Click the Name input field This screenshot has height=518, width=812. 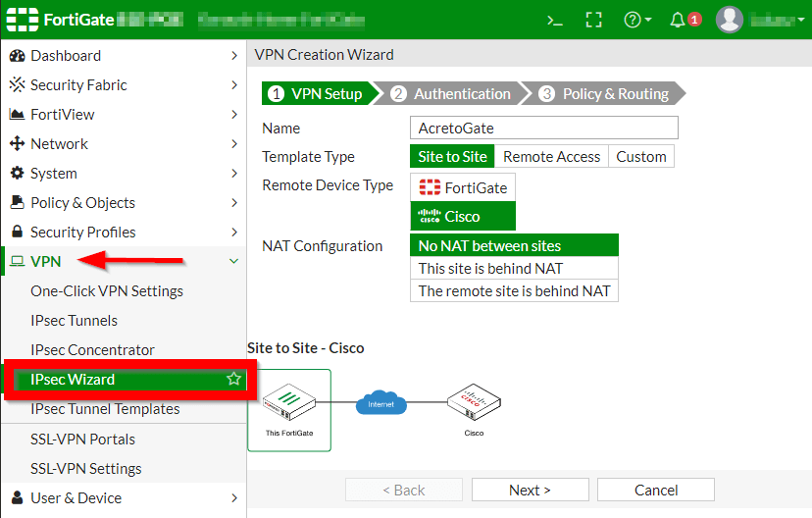(543, 128)
